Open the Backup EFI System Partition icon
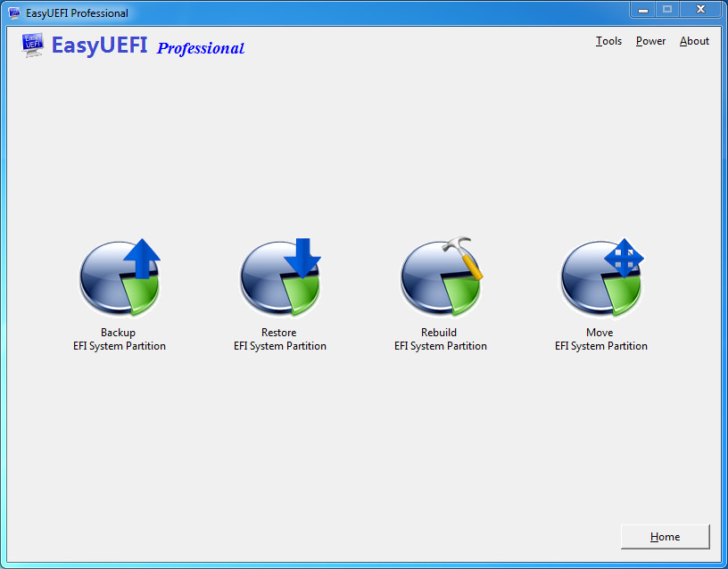The image size is (728, 569). [x=120, y=277]
